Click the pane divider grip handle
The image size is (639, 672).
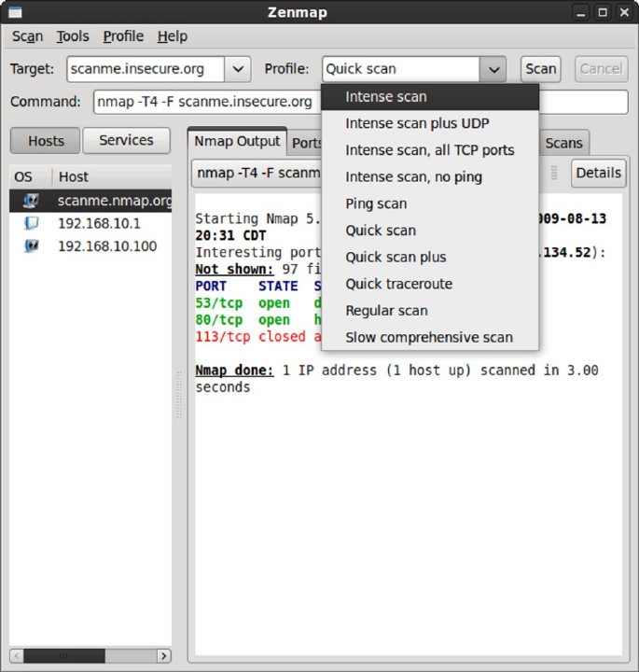(x=179, y=394)
